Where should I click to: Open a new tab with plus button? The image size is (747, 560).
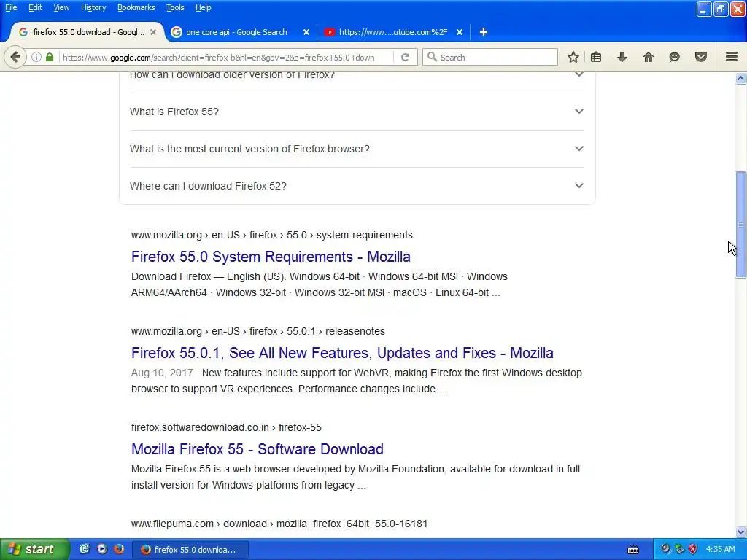[x=484, y=32]
